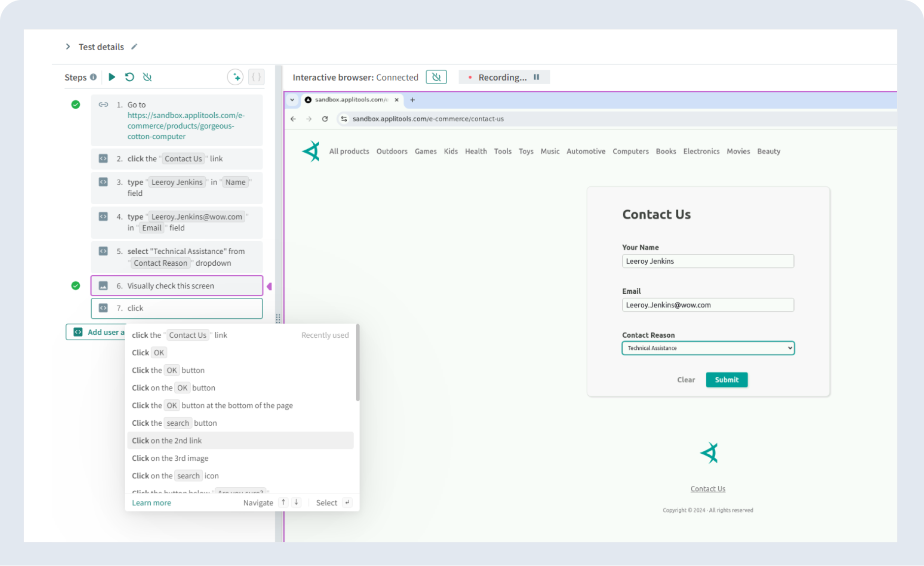
Task: Click the image icon of step 6
Action: (103, 286)
